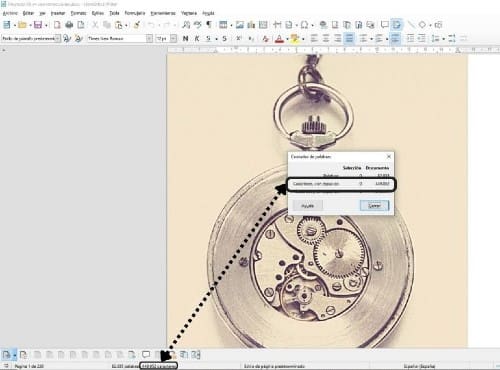Viewport: 500px width, 370px height.
Task: Open the Ayuda menu
Action: [x=208, y=13]
